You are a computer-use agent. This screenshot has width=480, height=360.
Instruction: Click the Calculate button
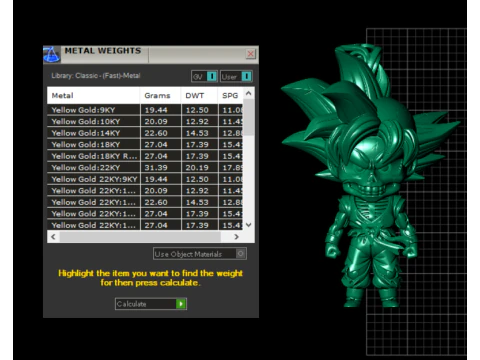pyautogui.click(x=151, y=304)
